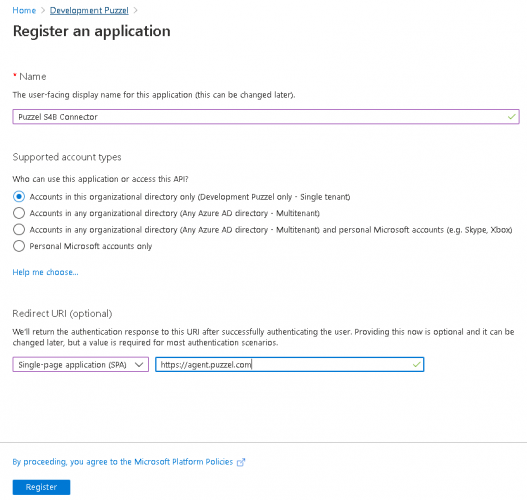Click the Register button
The image size is (527, 500).
tap(41, 487)
